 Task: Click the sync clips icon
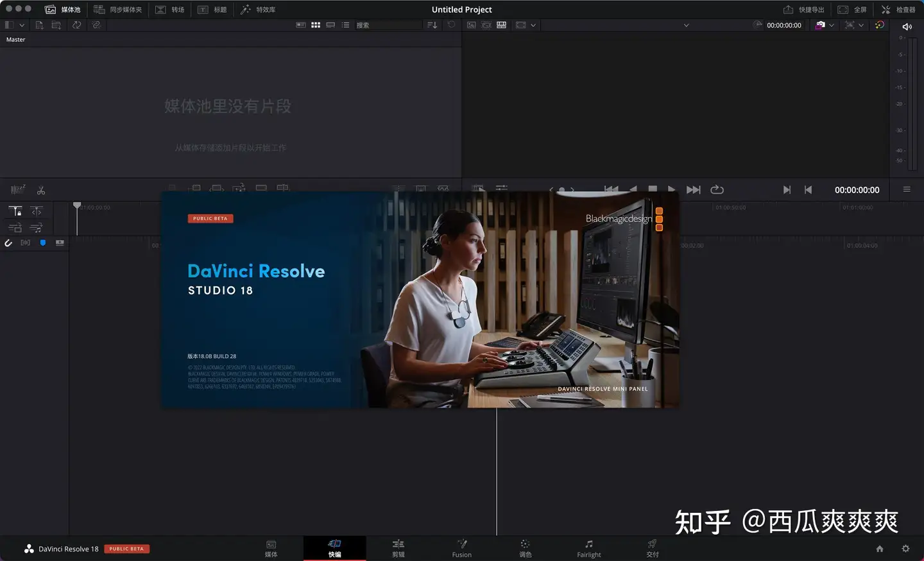pos(76,25)
